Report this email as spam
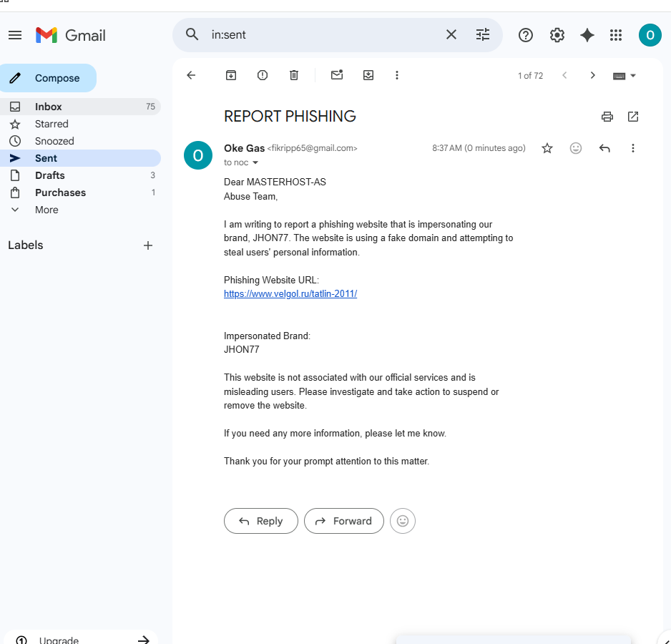This screenshot has height=644, width=671. [x=263, y=75]
